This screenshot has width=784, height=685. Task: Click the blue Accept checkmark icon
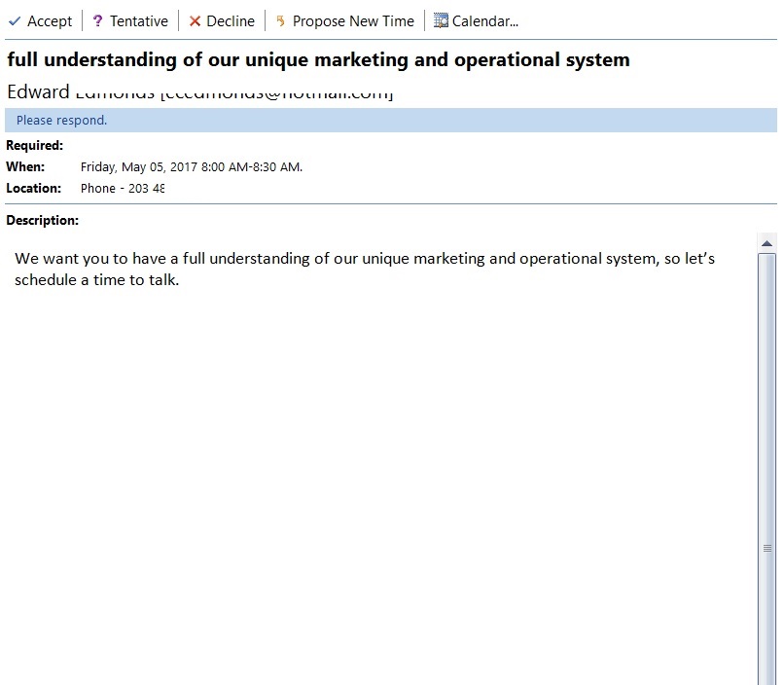(x=15, y=20)
